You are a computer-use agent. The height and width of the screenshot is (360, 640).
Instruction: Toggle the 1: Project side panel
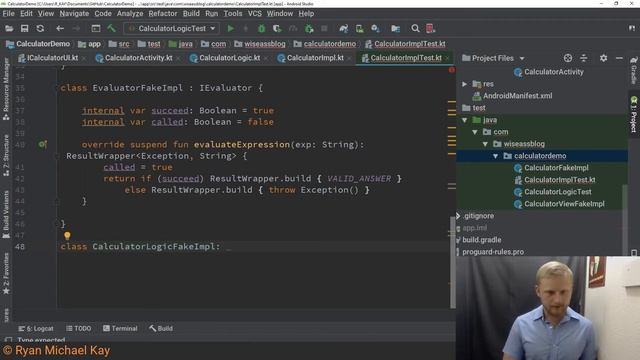pos(634,115)
